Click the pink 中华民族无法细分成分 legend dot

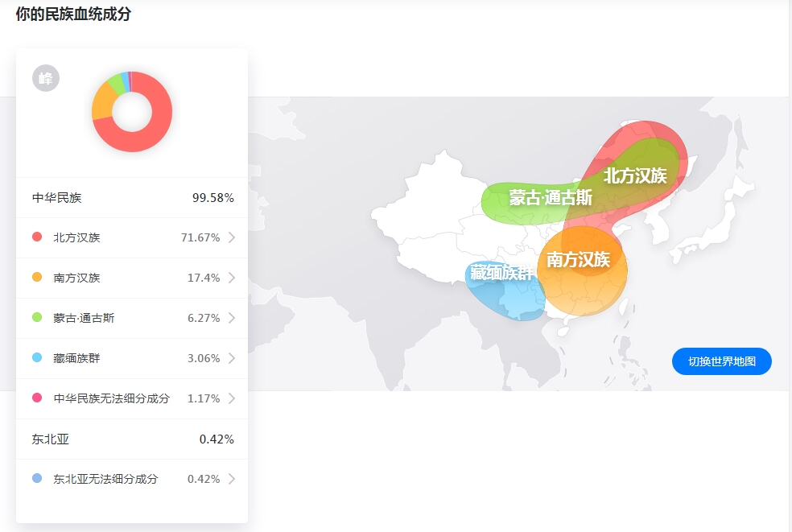click(37, 398)
